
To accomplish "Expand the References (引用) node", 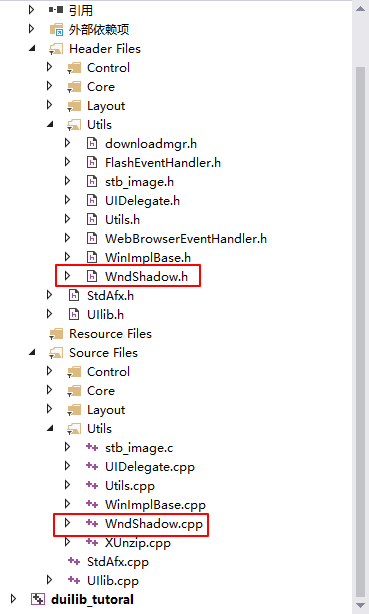I will [32, 10].
